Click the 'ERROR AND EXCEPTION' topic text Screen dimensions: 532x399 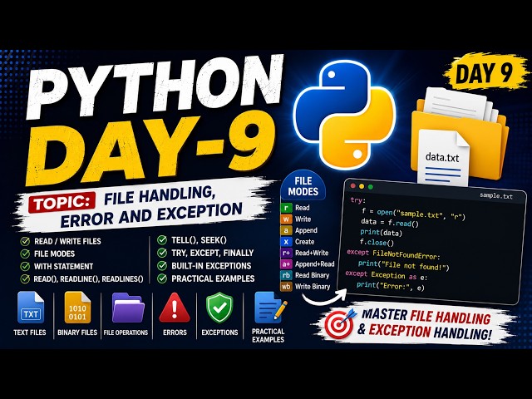[x=151, y=215]
